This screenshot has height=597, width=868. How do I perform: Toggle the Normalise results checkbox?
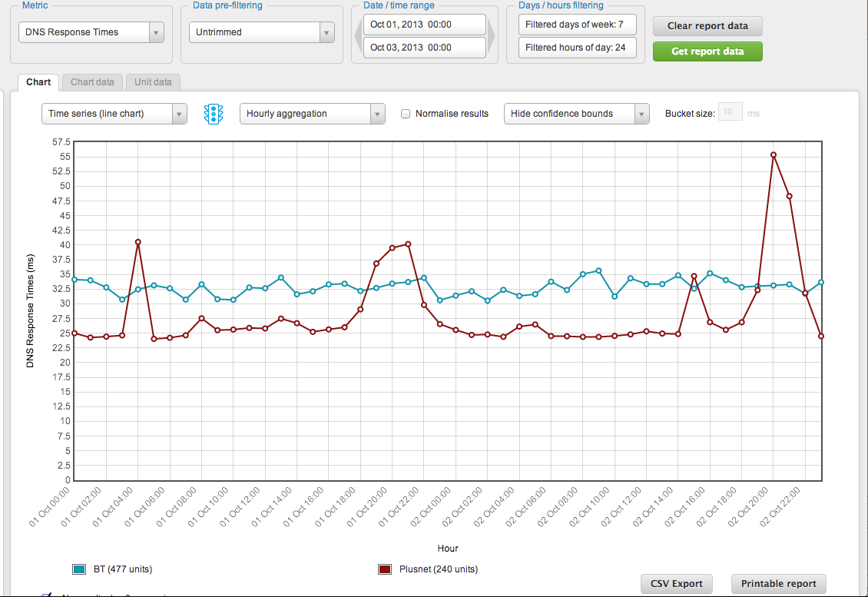[406, 114]
